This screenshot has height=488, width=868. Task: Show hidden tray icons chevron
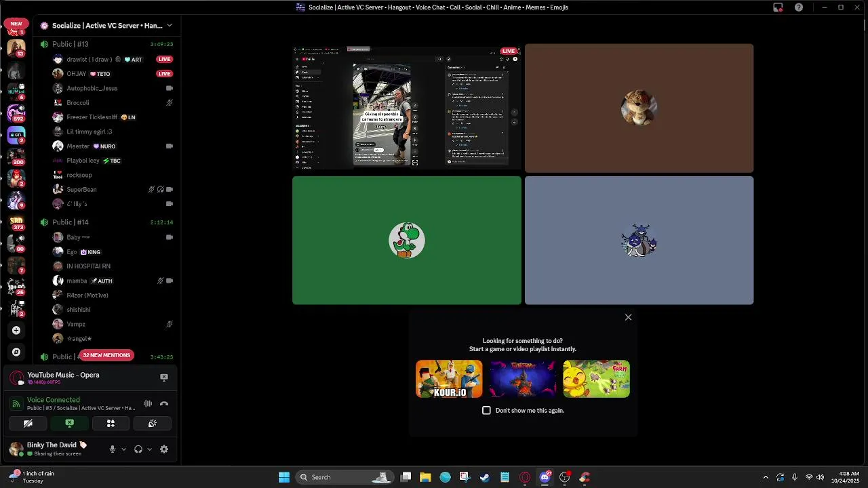pyautogui.click(x=766, y=477)
